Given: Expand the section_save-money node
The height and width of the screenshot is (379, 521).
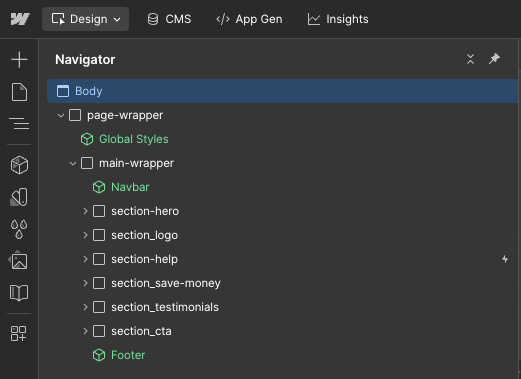Looking at the screenshot, I should tap(85, 283).
